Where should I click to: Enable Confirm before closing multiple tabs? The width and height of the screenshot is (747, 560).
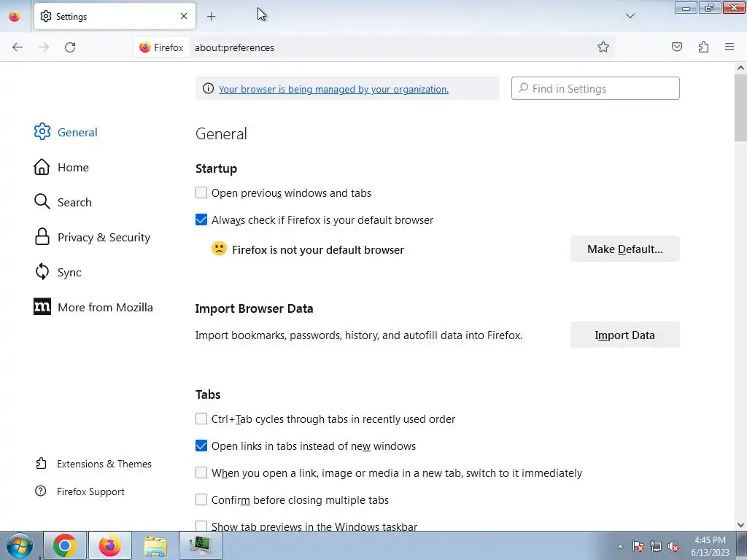pos(201,499)
